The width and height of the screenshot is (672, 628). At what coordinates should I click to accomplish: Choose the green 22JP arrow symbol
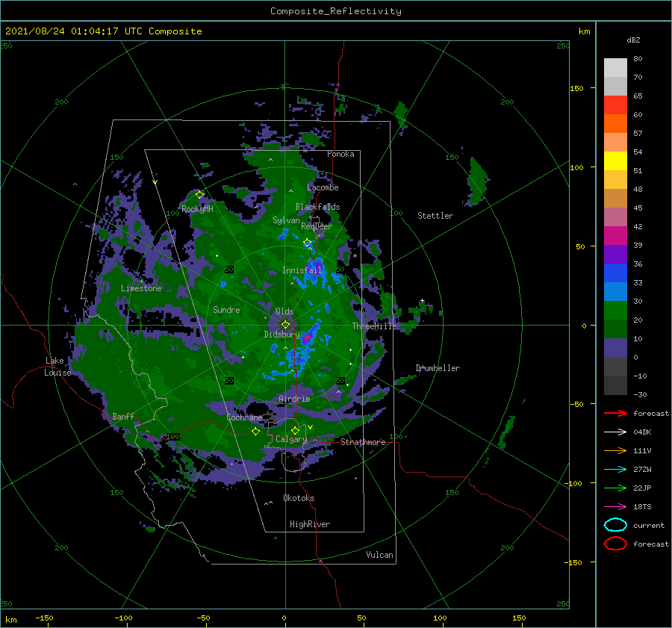pyautogui.click(x=615, y=488)
